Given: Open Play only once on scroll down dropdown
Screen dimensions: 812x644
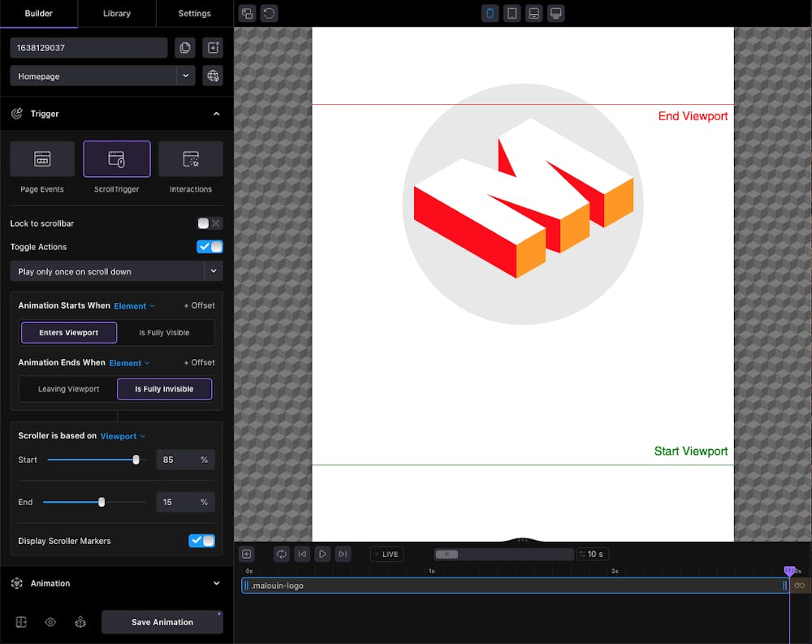Looking at the screenshot, I should [x=116, y=271].
